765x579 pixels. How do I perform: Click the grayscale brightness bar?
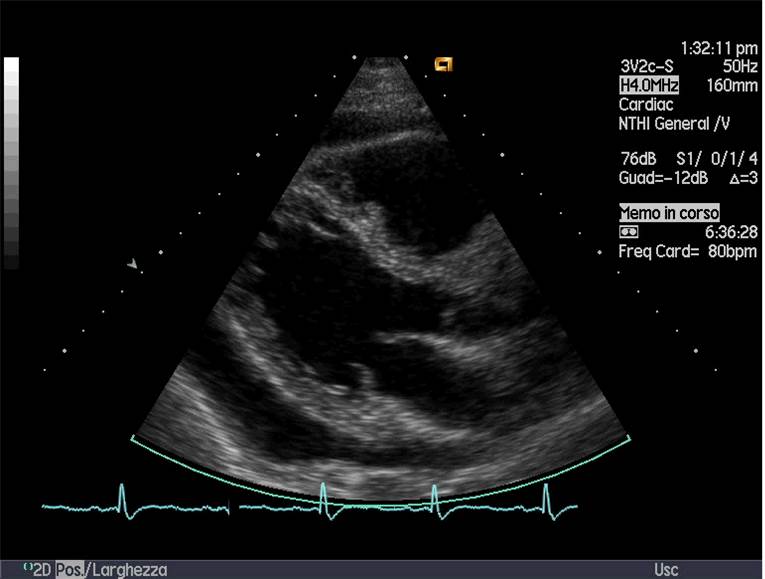[11, 162]
